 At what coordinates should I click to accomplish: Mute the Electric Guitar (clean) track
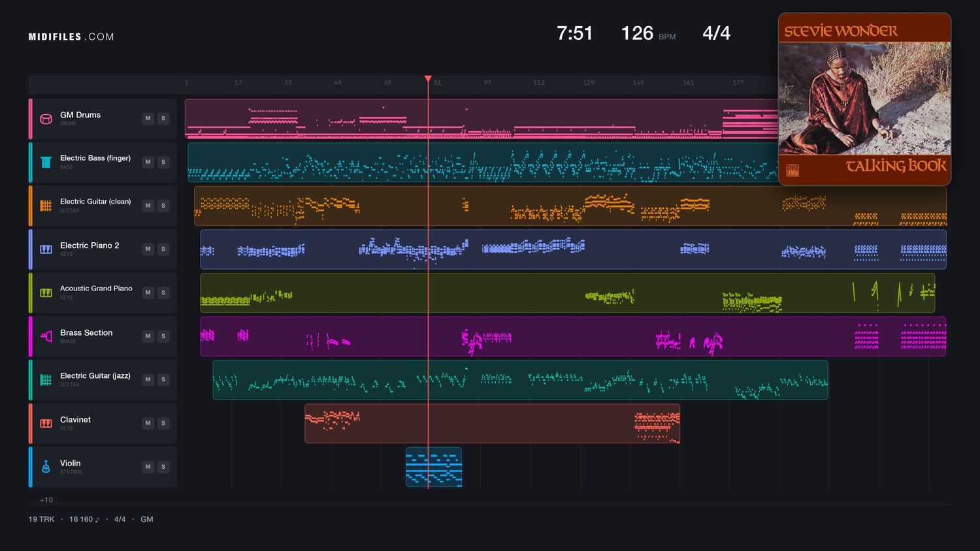pos(148,206)
